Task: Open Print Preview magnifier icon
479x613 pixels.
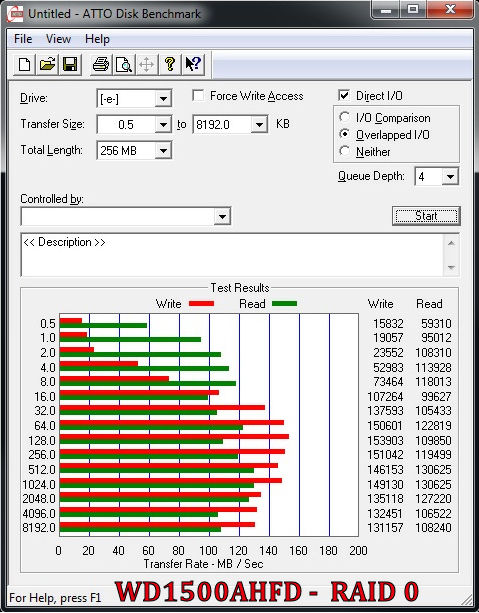Action: pyautogui.click(x=124, y=65)
